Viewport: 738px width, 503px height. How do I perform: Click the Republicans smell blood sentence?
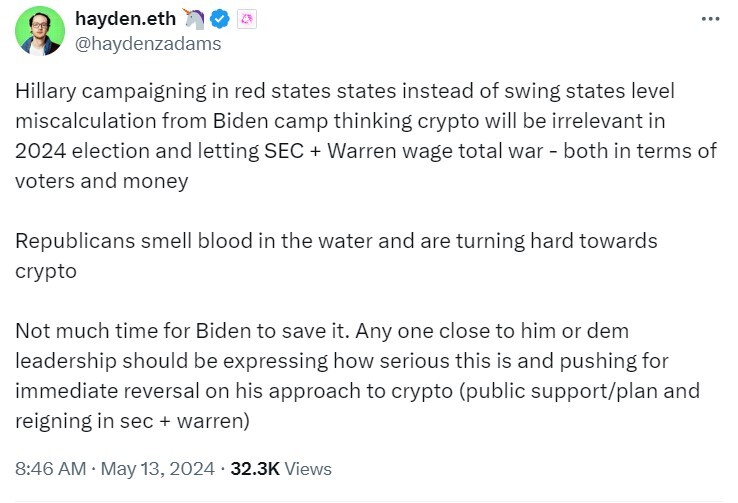point(336,241)
